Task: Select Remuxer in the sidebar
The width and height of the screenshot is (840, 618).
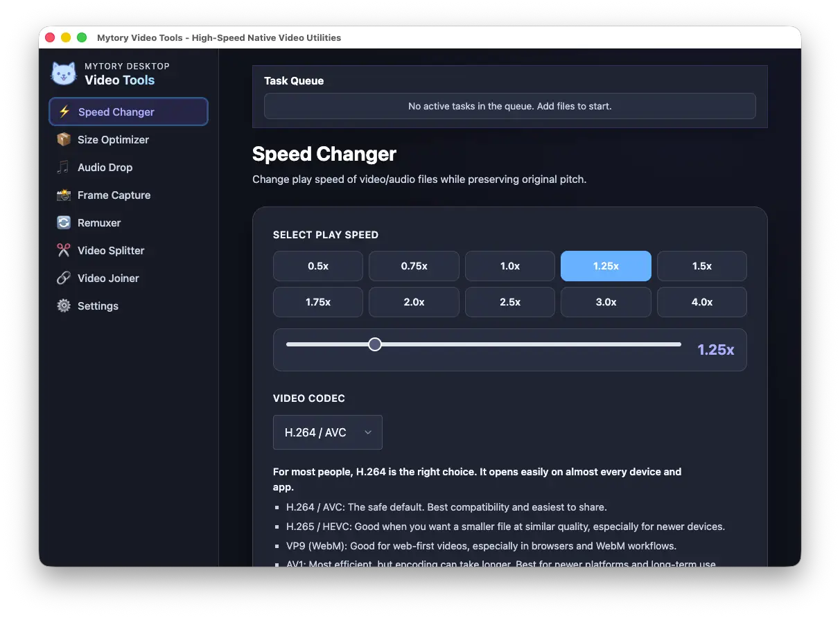Action: 128,222
